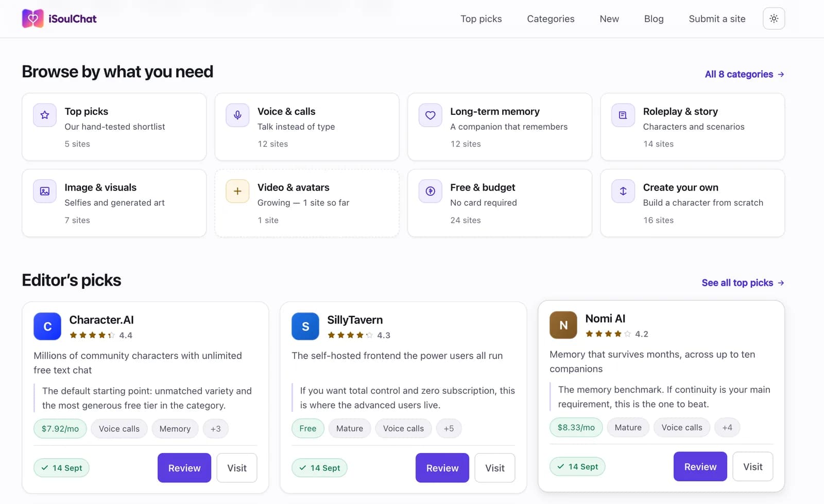
Task: Select the Memory tag on Character.AI
Action: tap(175, 429)
